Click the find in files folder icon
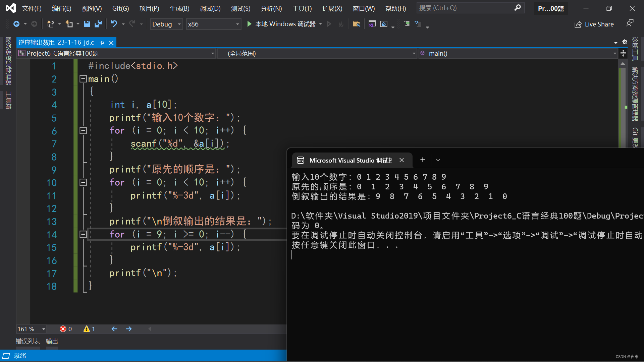 click(x=356, y=24)
